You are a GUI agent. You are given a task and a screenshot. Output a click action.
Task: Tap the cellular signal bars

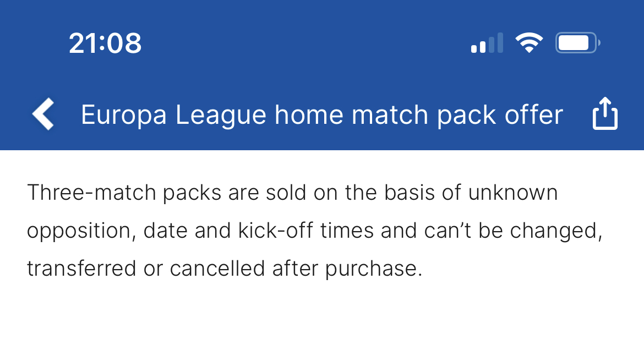click(487, 43)
